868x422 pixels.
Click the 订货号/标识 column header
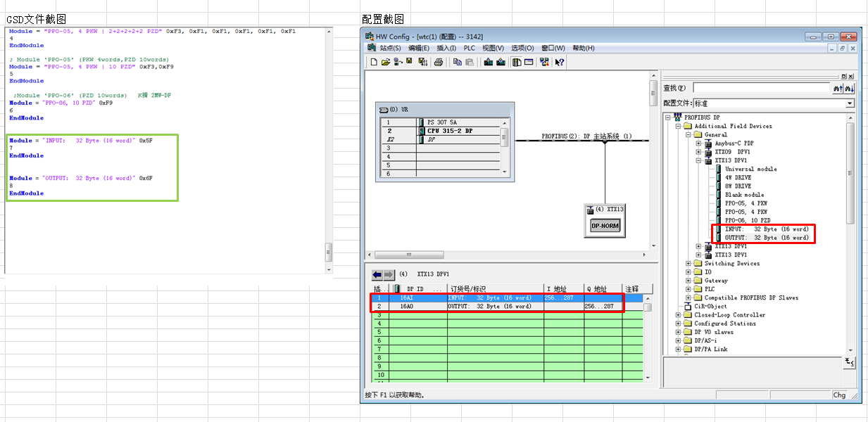[495, 289]
